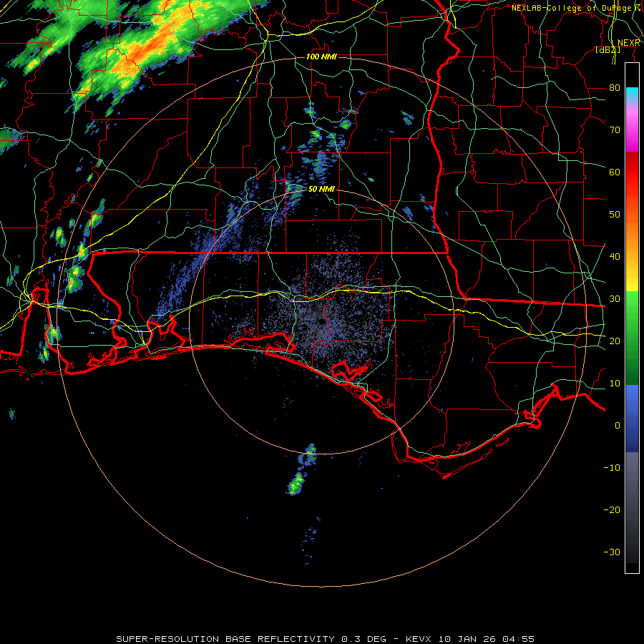Click the 70 dBZ scale label

click(615, 130)
